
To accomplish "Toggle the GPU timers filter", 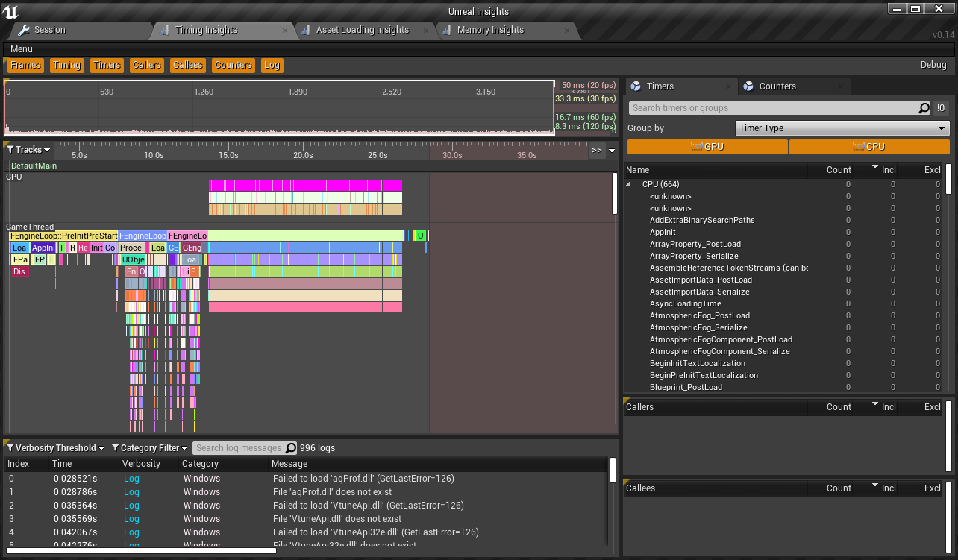I will pyautogui.click(x=707, y=147).
